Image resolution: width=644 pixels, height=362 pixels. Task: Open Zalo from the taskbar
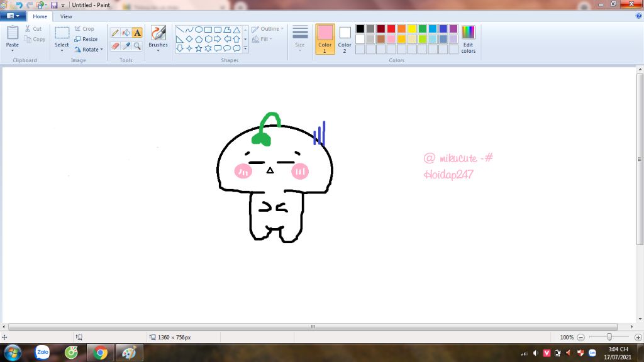point(42,353)
